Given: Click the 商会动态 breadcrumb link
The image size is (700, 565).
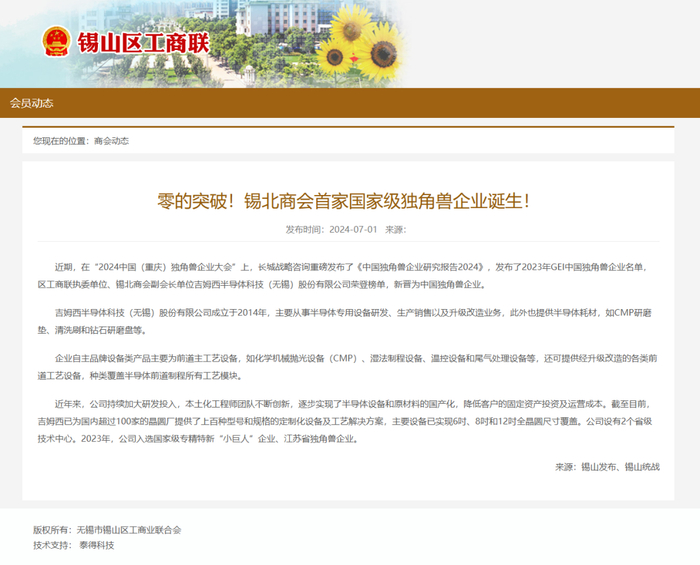Looking at the screenshot, I should 112,141.
